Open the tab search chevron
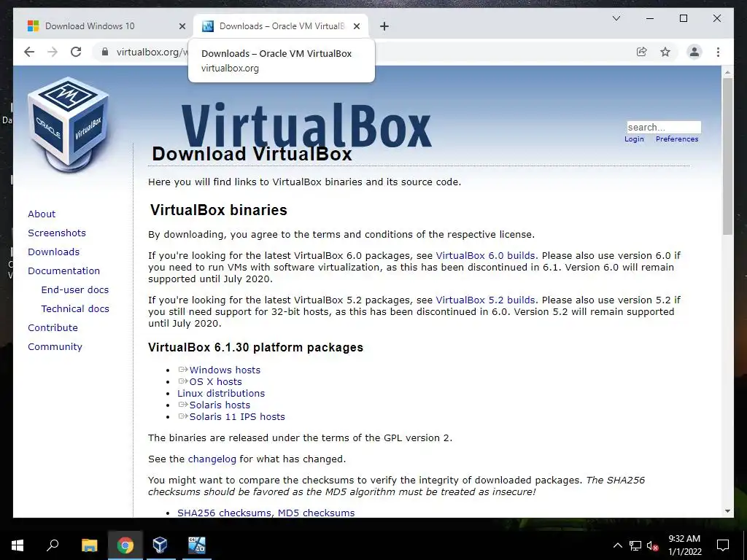Screen dimensions: 747x560 616,18
